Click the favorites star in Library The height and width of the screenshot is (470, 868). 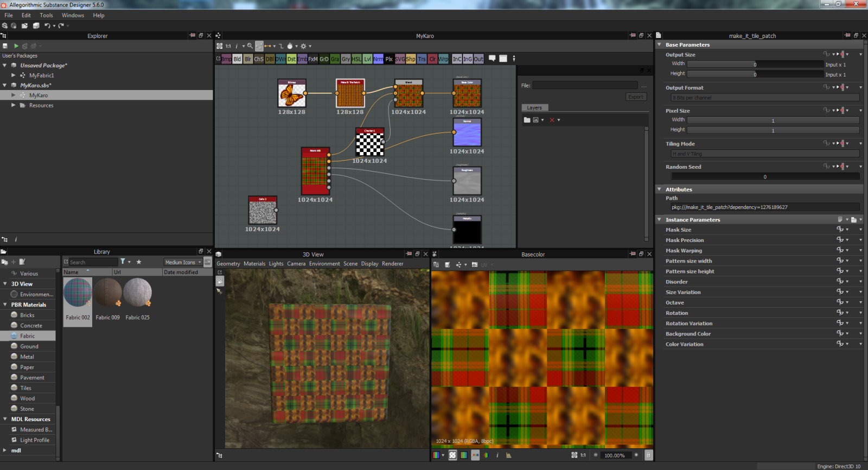tap(139, 262)
